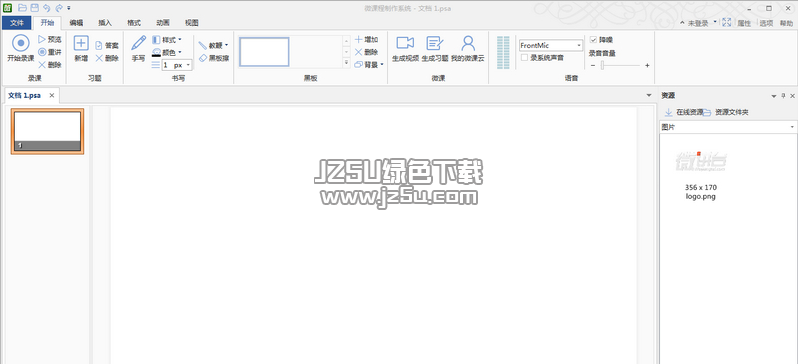Toggle the 降噪 noise reduction checkbox
Screen dimensions: 798x364
coord(593,39)
